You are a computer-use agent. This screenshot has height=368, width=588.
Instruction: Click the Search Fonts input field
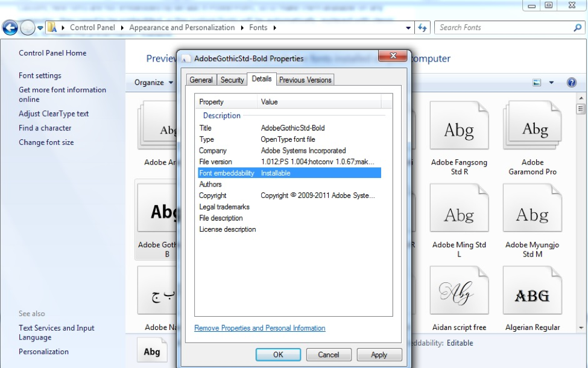pos(502,27)
